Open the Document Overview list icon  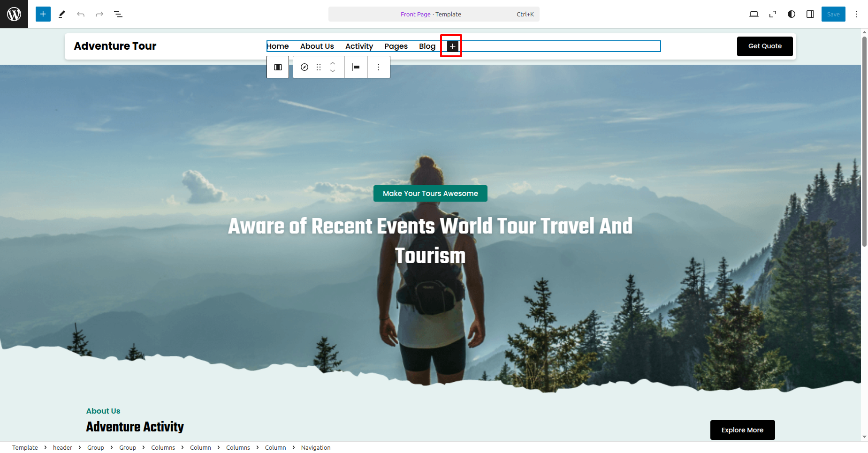click(x=118, y=14)
